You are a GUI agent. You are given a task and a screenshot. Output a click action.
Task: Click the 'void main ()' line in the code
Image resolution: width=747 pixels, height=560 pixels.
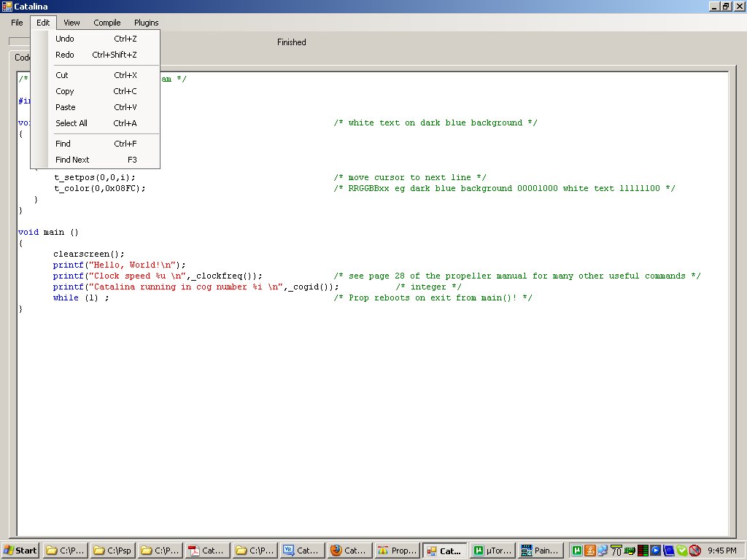pyautogui.click(x=48, y=233)
